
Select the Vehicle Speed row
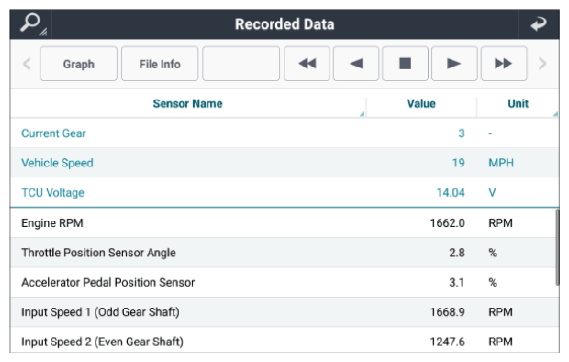[285, 163]
